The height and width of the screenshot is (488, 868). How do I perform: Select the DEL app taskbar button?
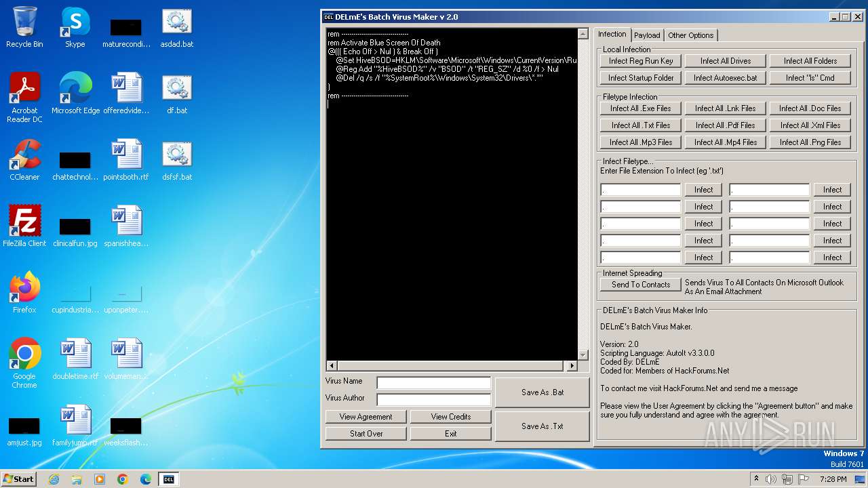coord(169,479)
